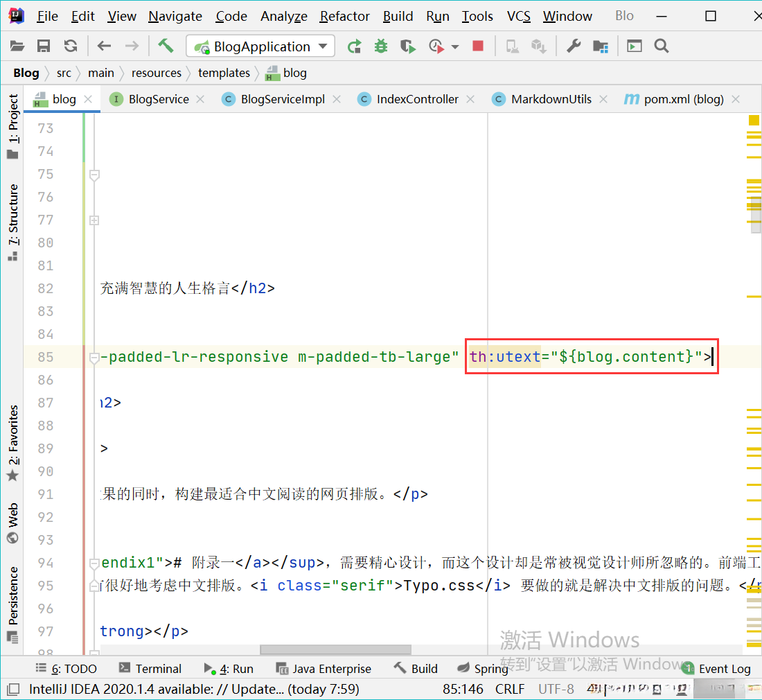Toggle the Project tool window
Image resolution: width=762 pixels, height=700 pixels.
pyautogui.click(x=13, y=126)
